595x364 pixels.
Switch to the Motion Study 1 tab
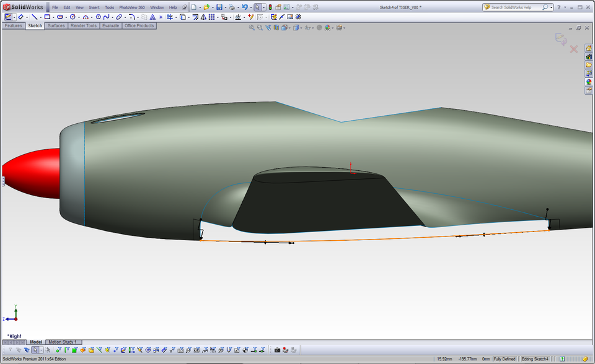[62, 341]
